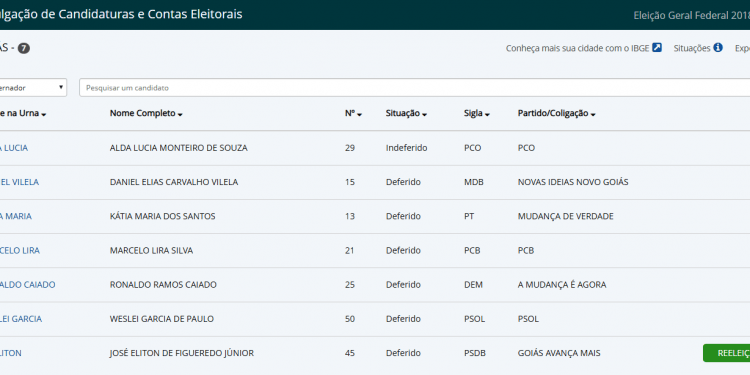Click the IBGE external link icon

pos(657,48)
